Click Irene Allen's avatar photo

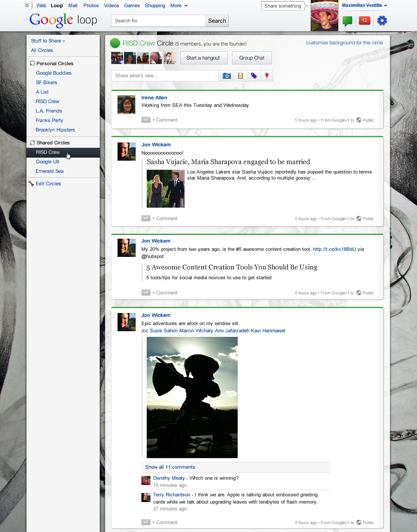pos(127,105)
